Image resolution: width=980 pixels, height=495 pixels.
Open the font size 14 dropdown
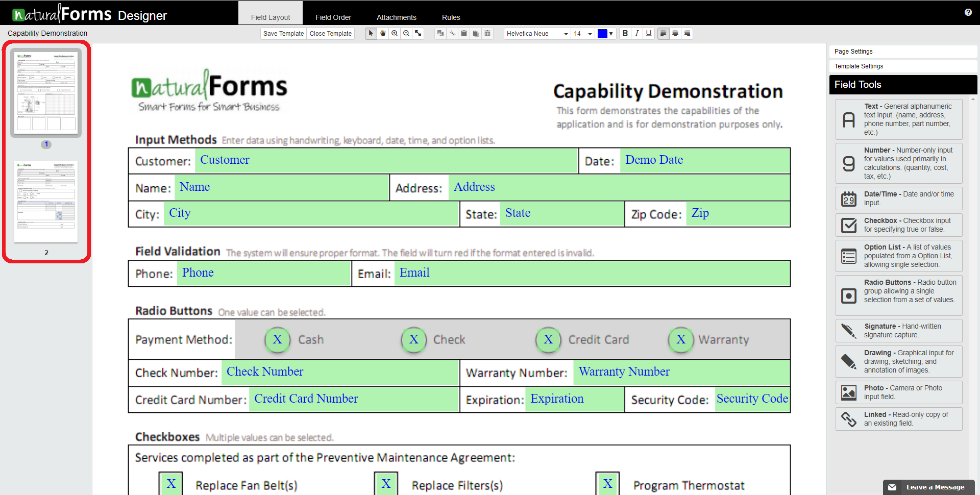[x=583, y=34]
